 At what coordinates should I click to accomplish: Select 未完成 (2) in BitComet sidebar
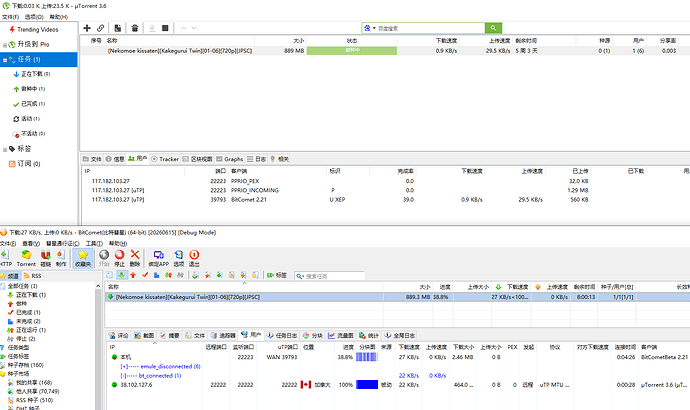[28, 322]
